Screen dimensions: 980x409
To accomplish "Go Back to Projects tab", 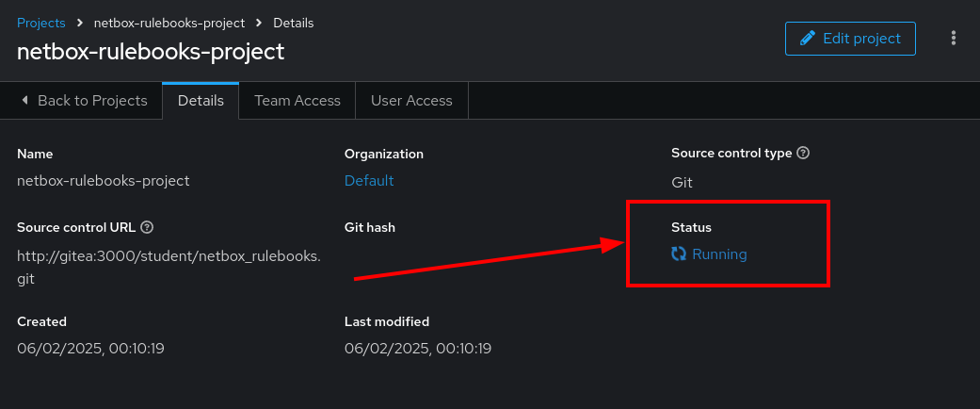I will [x=81, y=101].
